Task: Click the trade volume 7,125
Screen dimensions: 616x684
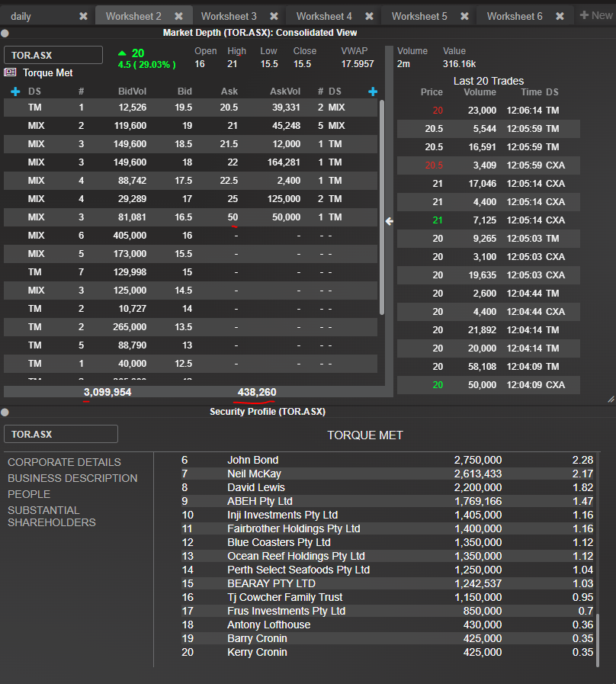Action: coord(485,220)
